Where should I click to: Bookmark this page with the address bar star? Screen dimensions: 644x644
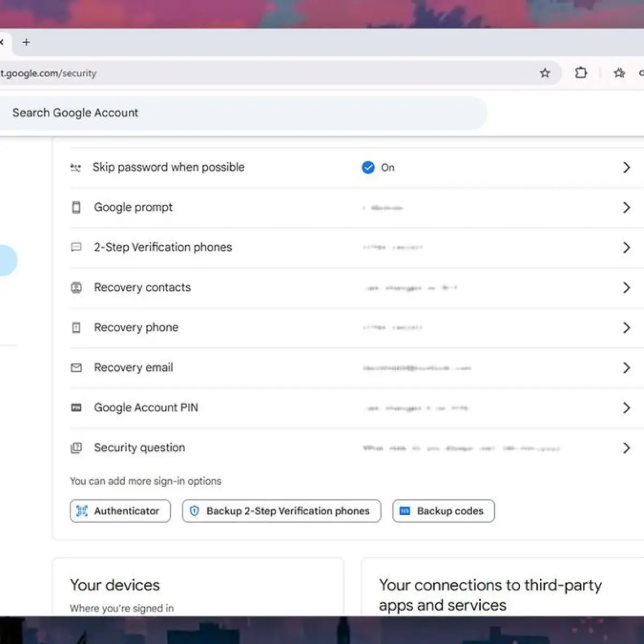(x=545, y=73)
